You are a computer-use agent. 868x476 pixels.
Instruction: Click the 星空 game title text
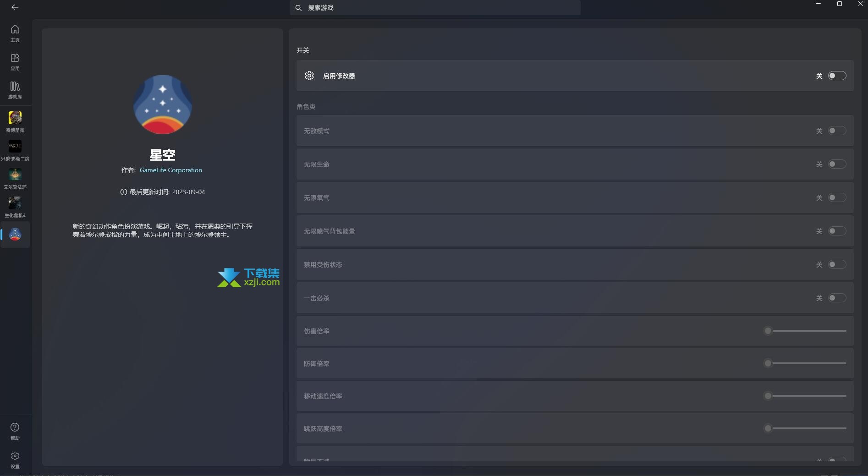[x=162, y=155]
